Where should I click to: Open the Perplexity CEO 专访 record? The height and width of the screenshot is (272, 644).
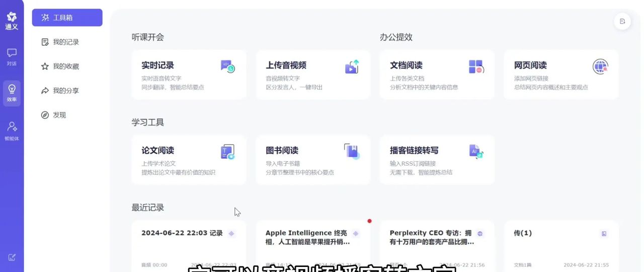point(437,246)
